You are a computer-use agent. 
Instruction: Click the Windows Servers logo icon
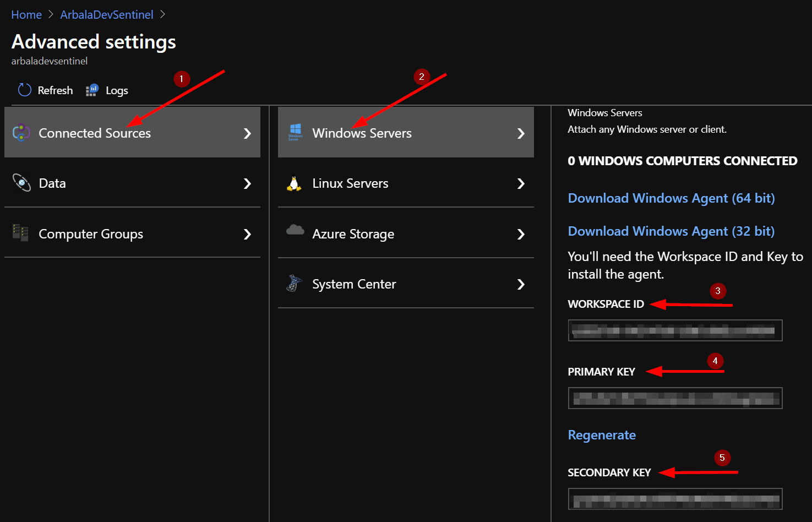click(295, 132)
